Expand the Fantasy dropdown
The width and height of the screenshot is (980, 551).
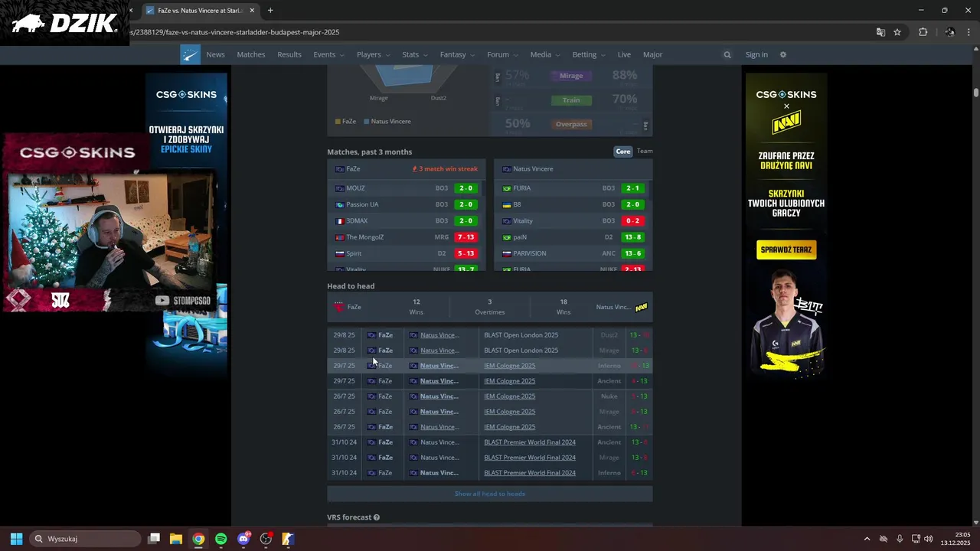coord(457,54)
